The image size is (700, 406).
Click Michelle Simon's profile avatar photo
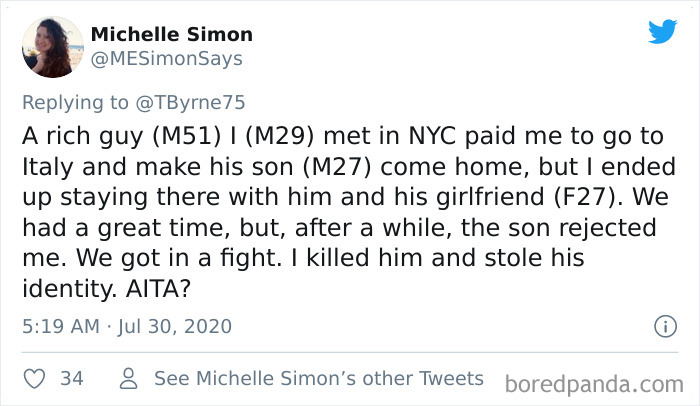pos(52,47)
